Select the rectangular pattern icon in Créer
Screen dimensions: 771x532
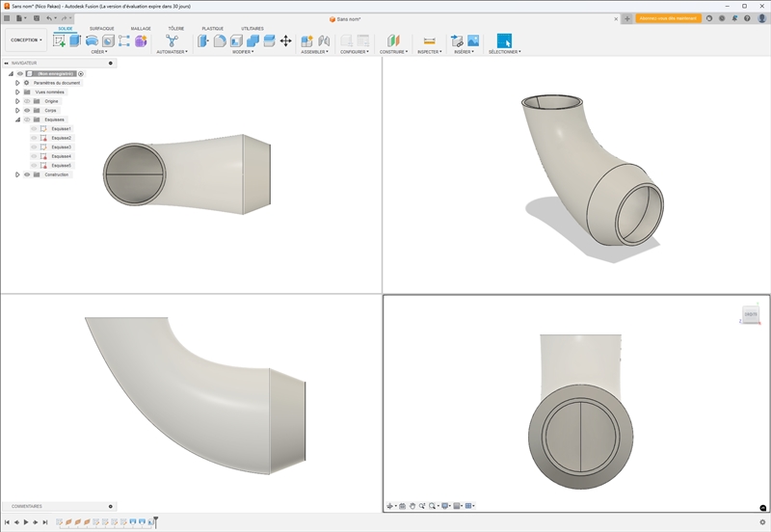click(x=124, y=40)
